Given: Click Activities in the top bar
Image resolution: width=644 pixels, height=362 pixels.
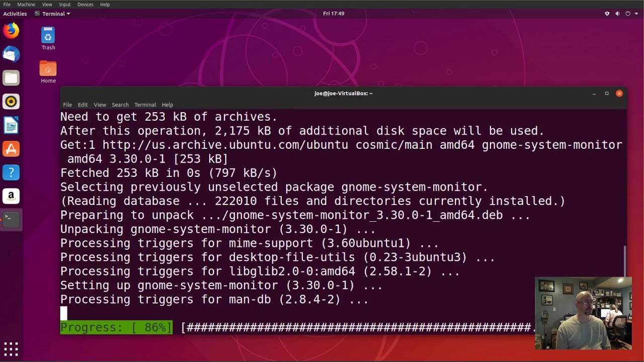Looking at the screenshot, I should pyautogui.click(x=15, y=14).
